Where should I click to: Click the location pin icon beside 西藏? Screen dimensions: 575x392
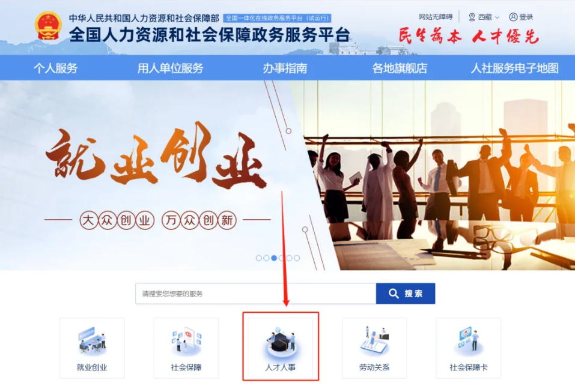click(472, 17)
